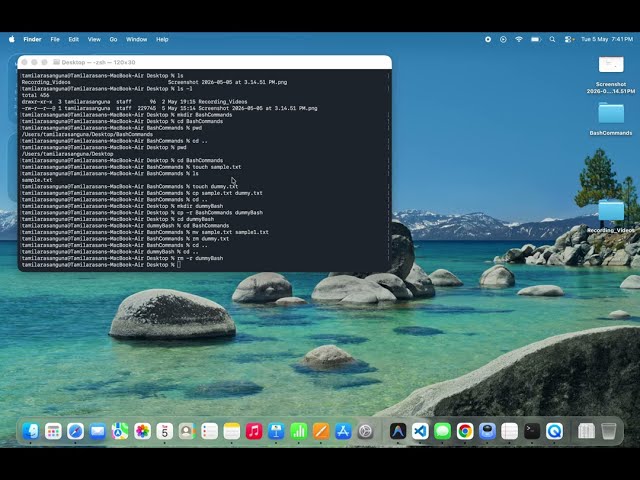Screen dimensions: 640x480
Task: Open Maps from the Dock
Action: (120, 431)
